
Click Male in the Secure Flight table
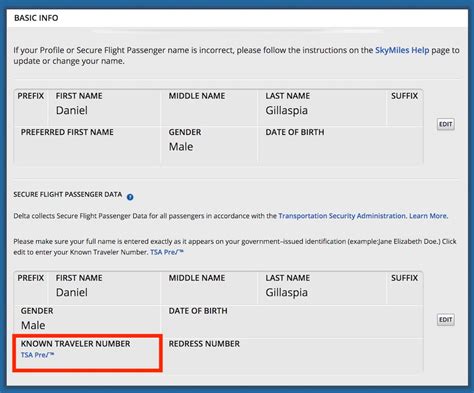click(x=33, y=325)
